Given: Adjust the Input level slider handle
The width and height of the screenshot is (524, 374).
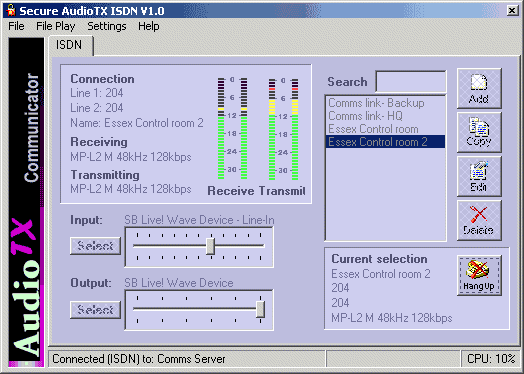Looking at the screenshot, I should 210,246.
